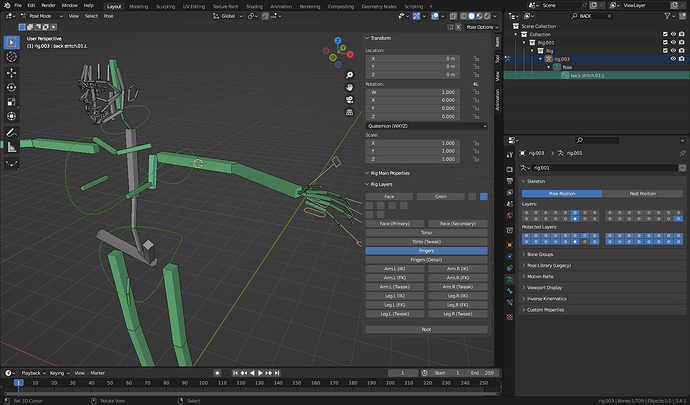Select the Move tool
The width and height of the screenshot is (690, 405).
[11, 73]
